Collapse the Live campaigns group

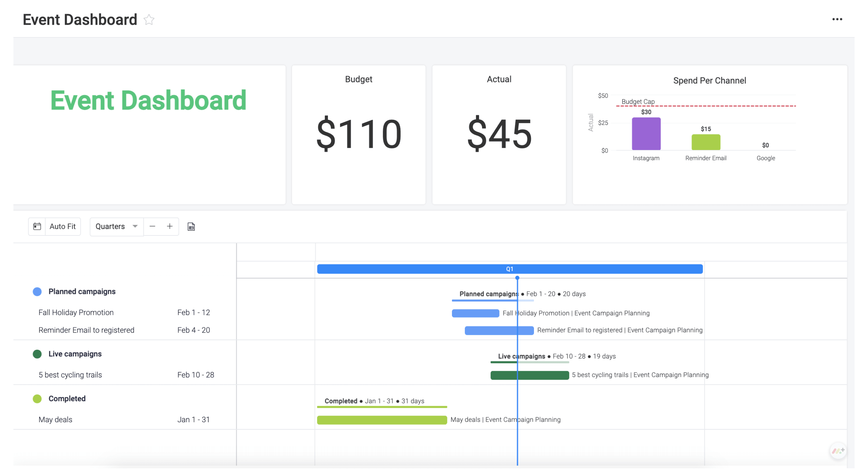point(75,354)
